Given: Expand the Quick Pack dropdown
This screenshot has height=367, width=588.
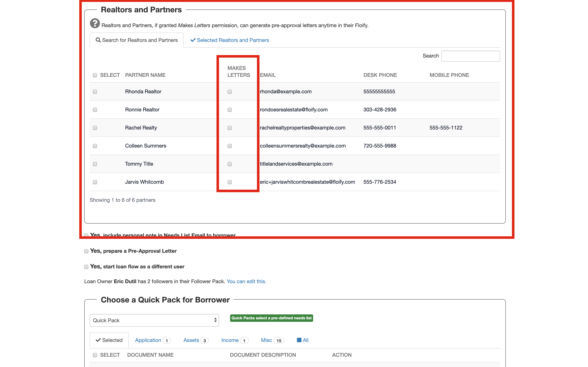Looking at the screenshot, I should click(x=154, y=320).
